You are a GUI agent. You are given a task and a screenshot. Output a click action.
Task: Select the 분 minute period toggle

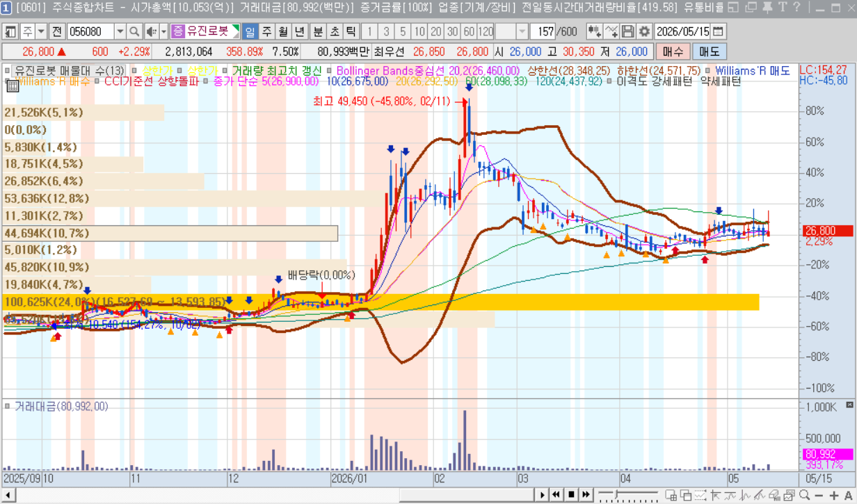pos(318,32)
